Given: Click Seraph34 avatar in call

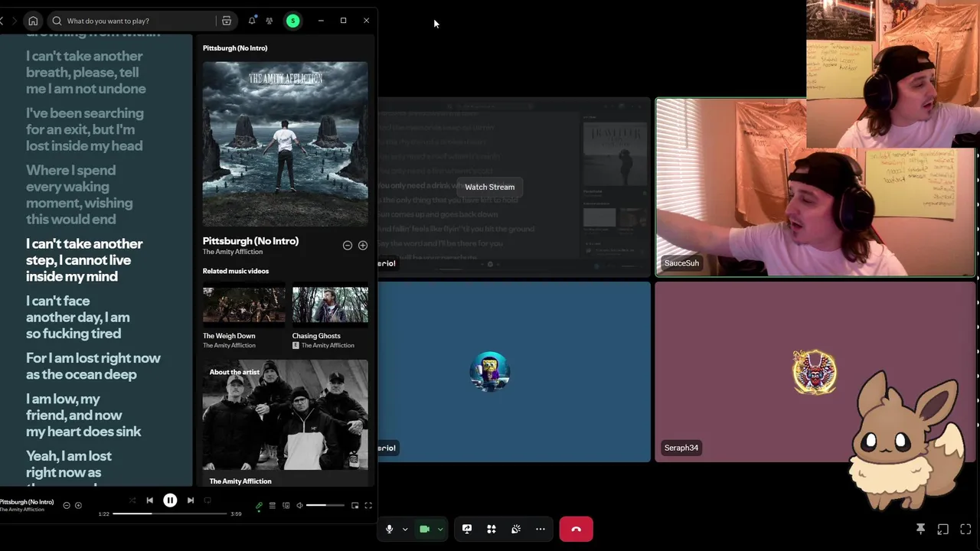Looking at the screenshot, I should [x=815, y=372].
